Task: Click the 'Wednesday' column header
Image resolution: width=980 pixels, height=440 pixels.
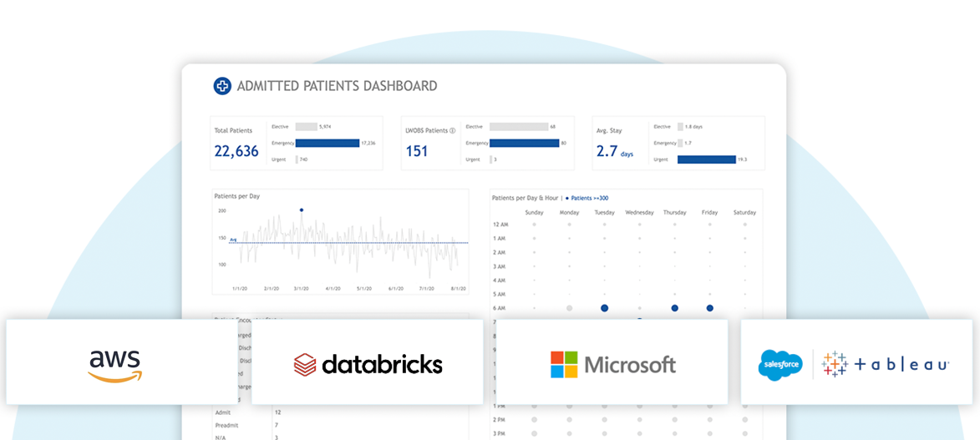Action: pos(639,213)
